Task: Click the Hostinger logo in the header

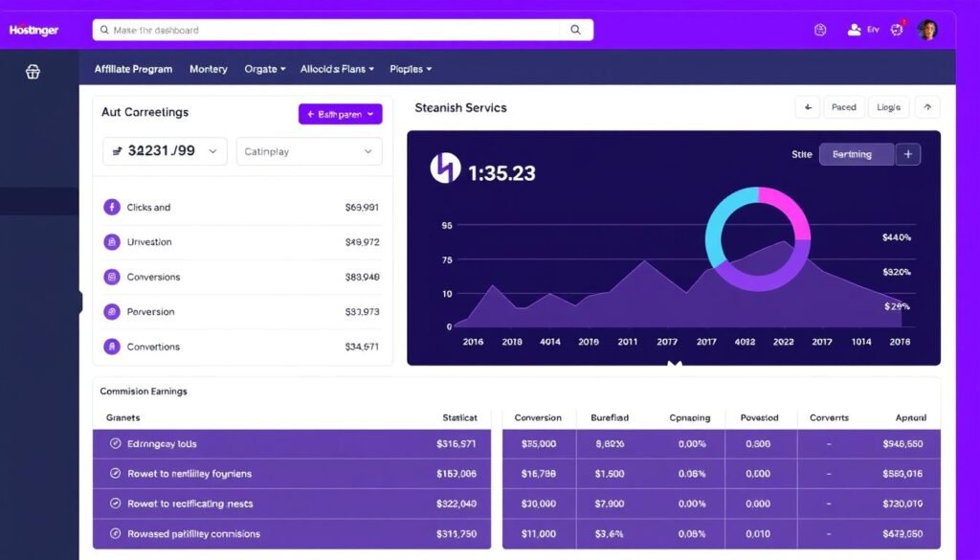Action: 34,31
